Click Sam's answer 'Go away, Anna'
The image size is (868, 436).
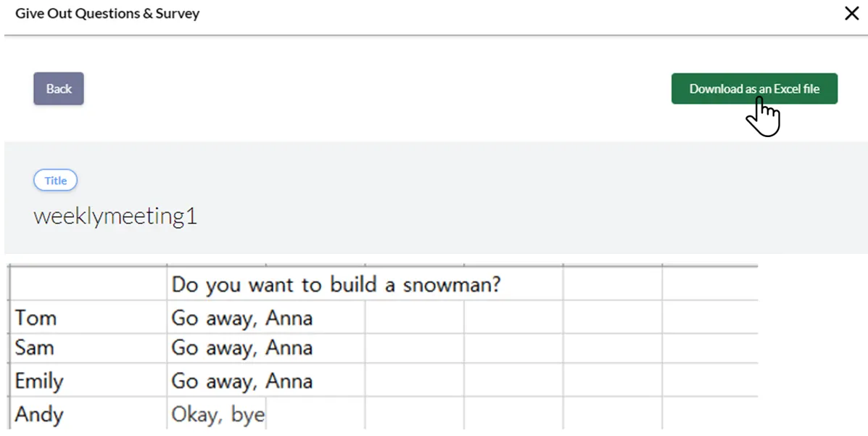[x=242, y=347]
